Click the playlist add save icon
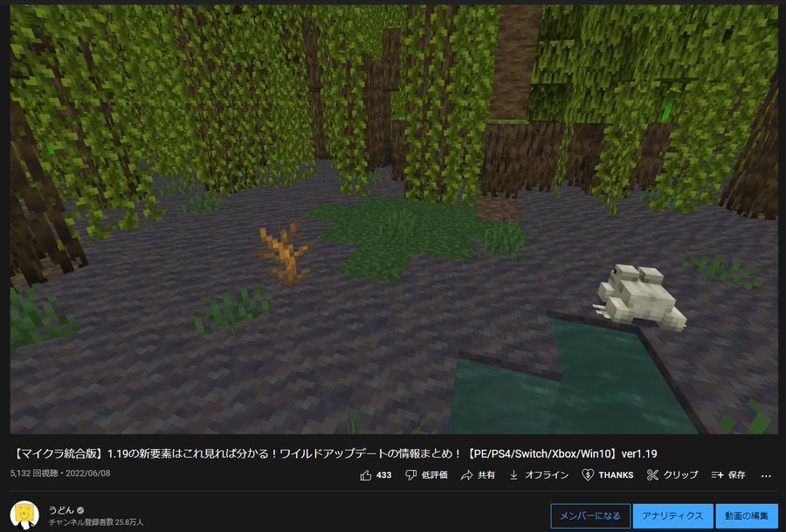 click(717, 475)
